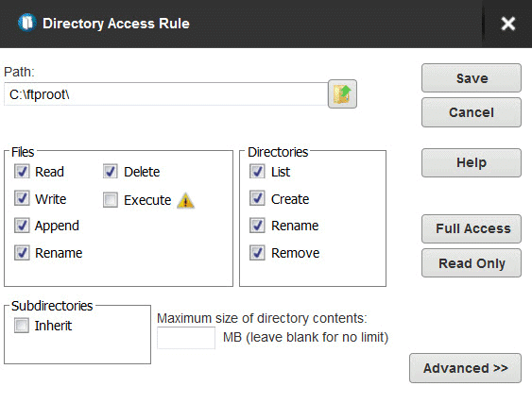
Task: Toggle the Directories List checkbox
Action: pyautogui.click(x=257, y=171)
